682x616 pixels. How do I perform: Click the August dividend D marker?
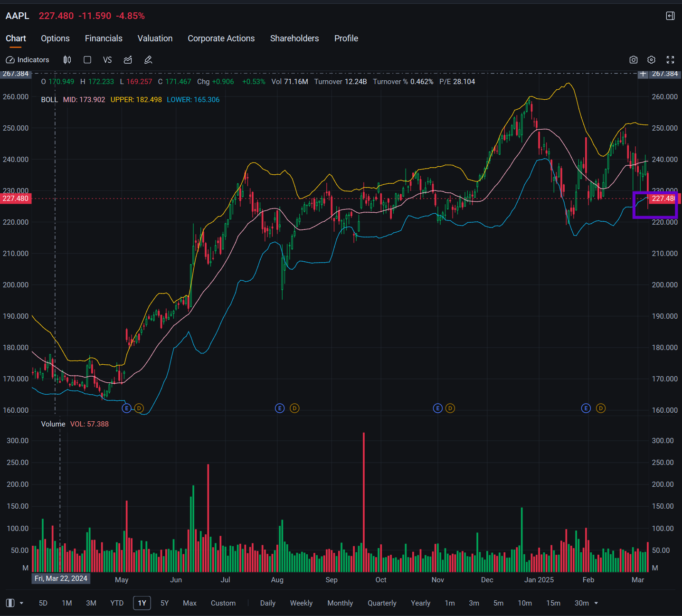click(294, 408)
